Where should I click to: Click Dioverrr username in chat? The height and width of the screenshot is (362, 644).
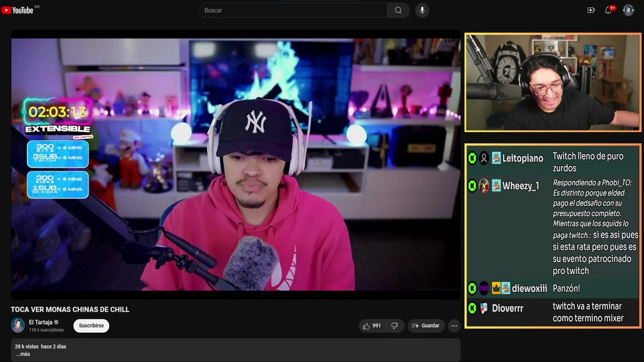pos(508,308)
